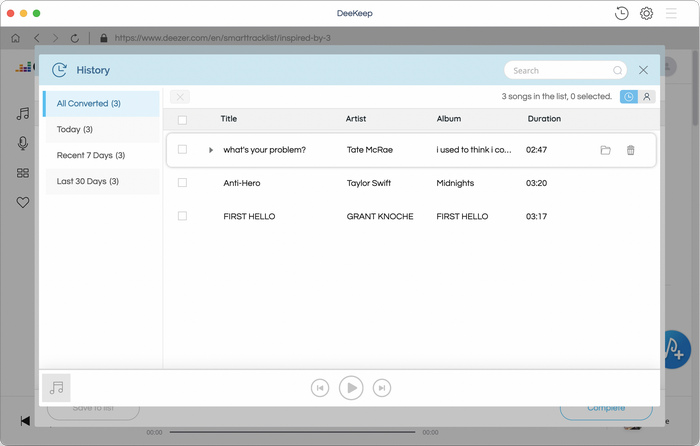Click the search magnifier in History search
The image size is (700, 446).
coord(617,71)
